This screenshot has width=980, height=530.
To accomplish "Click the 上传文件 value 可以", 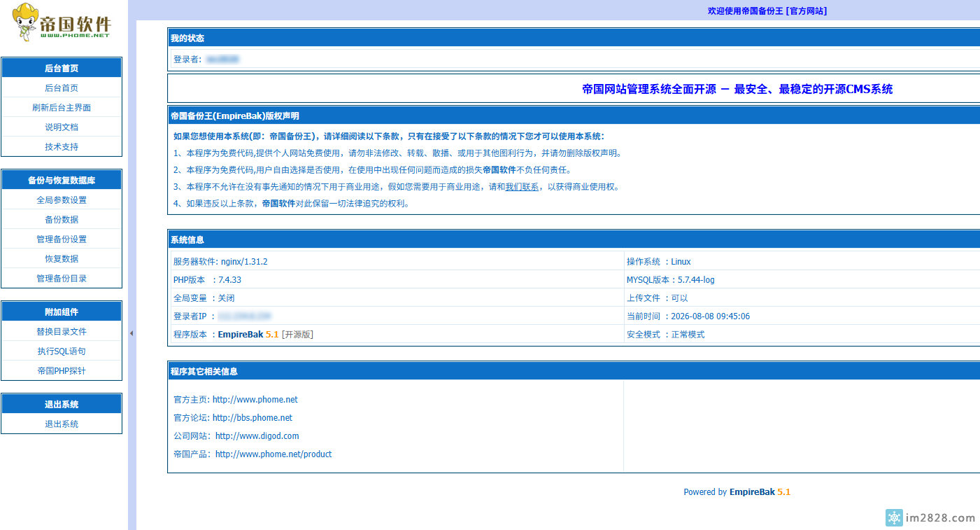I will click(679, 298).
